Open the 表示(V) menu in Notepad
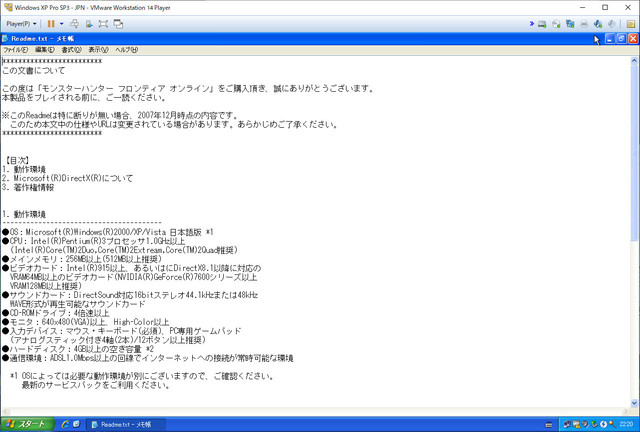This screenshot has height=432, width=640. coord(98,49)
